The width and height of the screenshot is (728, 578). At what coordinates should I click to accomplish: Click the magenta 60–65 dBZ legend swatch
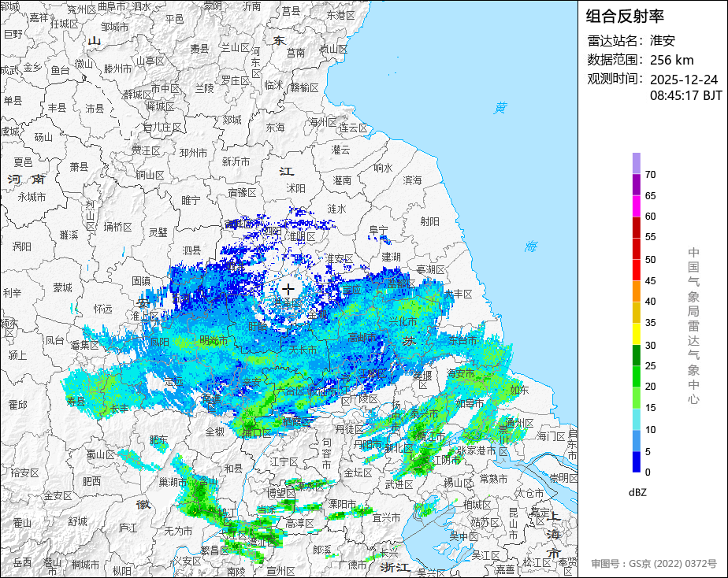point(636,206)
